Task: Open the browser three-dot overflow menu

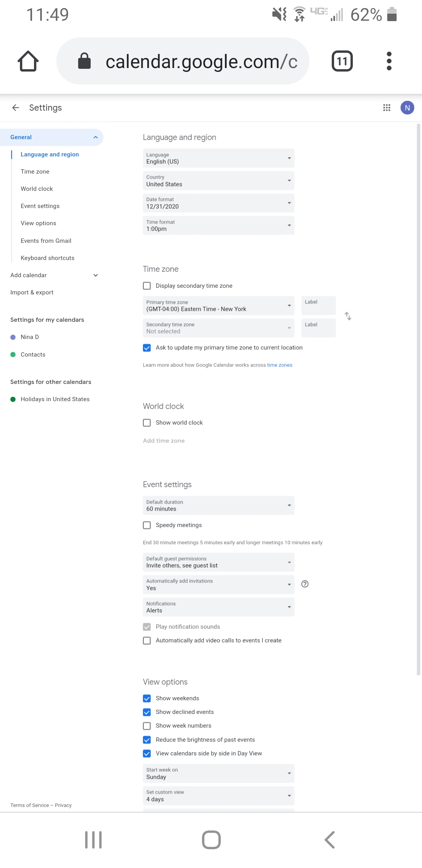Action: 389,61
